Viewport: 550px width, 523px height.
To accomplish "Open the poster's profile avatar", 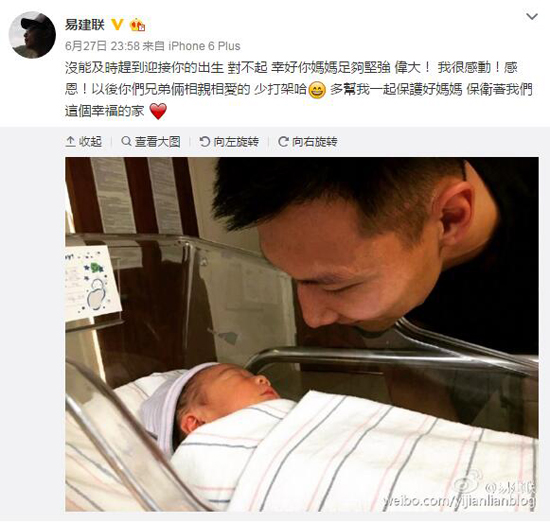I will tap(32, 35).
